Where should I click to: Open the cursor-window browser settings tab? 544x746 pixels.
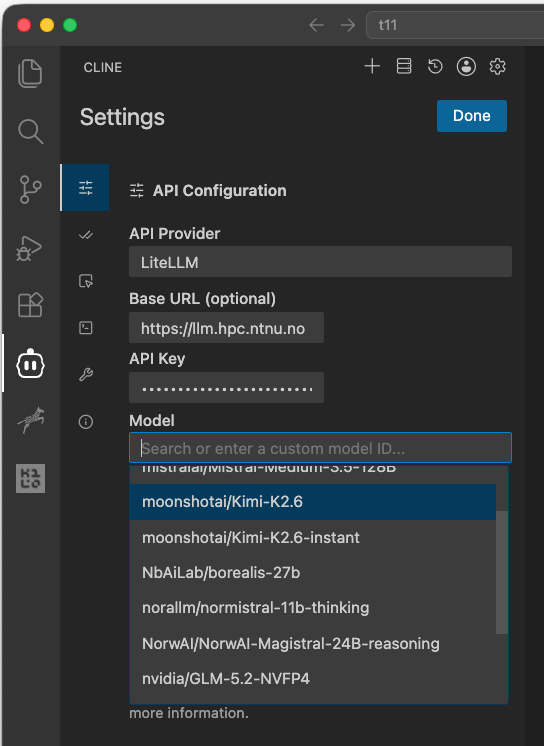pyautogui.click(x=86, y=281)
